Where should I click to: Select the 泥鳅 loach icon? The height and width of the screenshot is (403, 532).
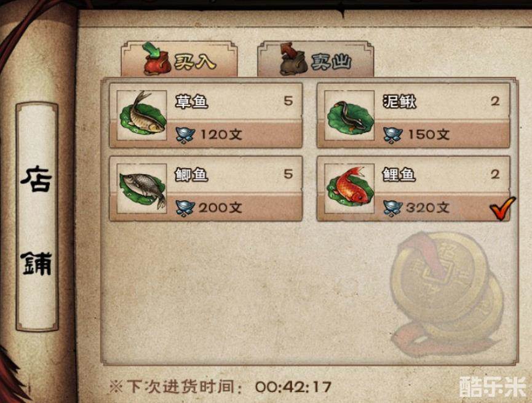349,115
